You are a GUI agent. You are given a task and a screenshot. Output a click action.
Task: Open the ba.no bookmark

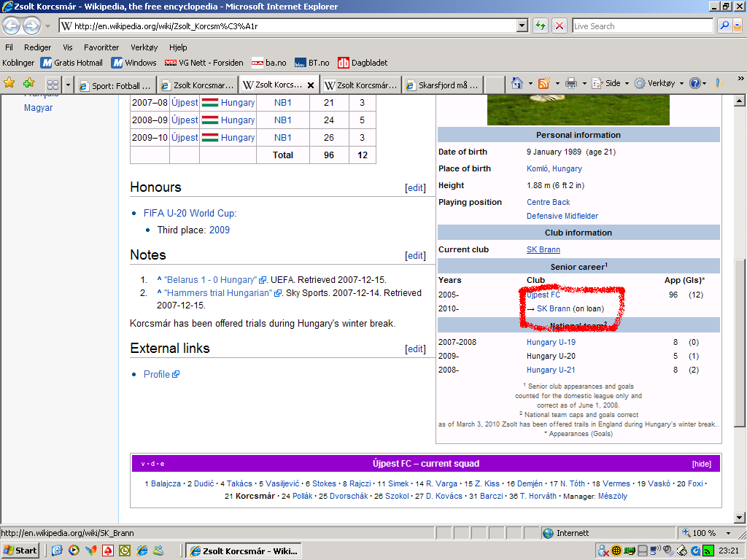tap(268, 63)
